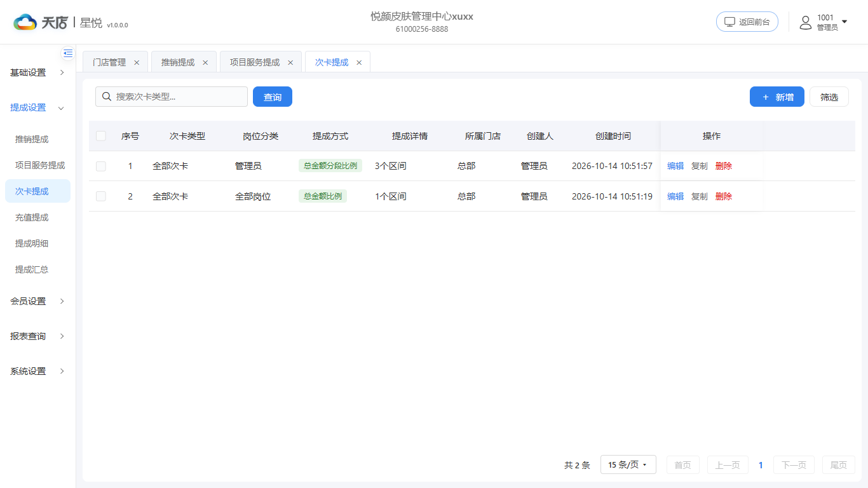Open 提成汇总 in sidebar
This screenshot has width=868, height=488.
(37, 269)
